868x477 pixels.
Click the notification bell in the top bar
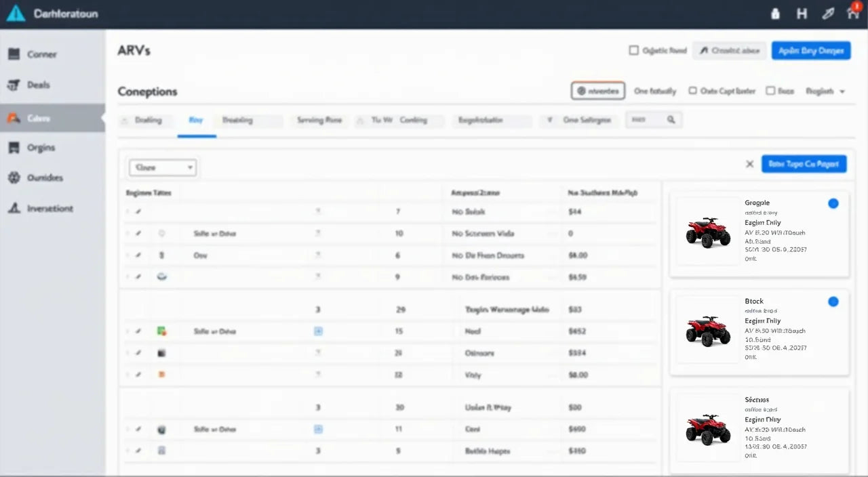coord(775,14)
